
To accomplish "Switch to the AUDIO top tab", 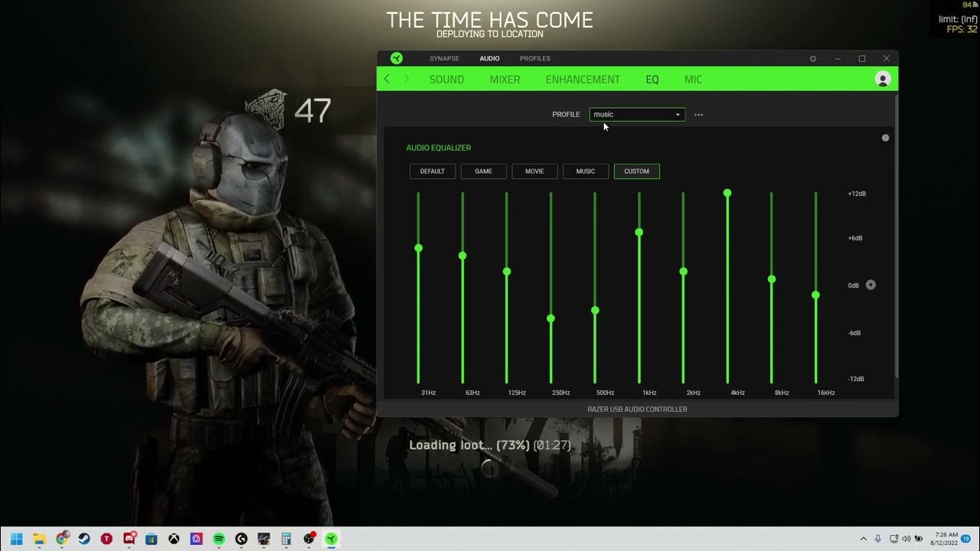I will [x=489, y=59].
